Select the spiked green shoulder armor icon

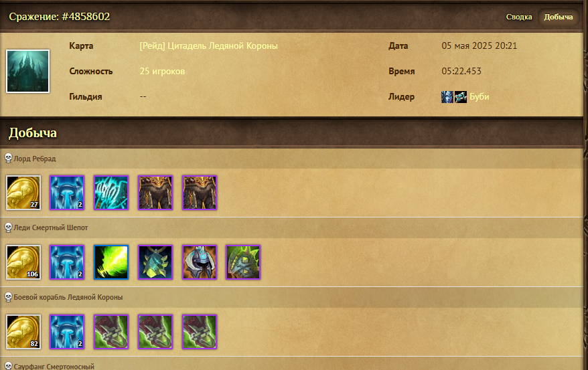243,262
